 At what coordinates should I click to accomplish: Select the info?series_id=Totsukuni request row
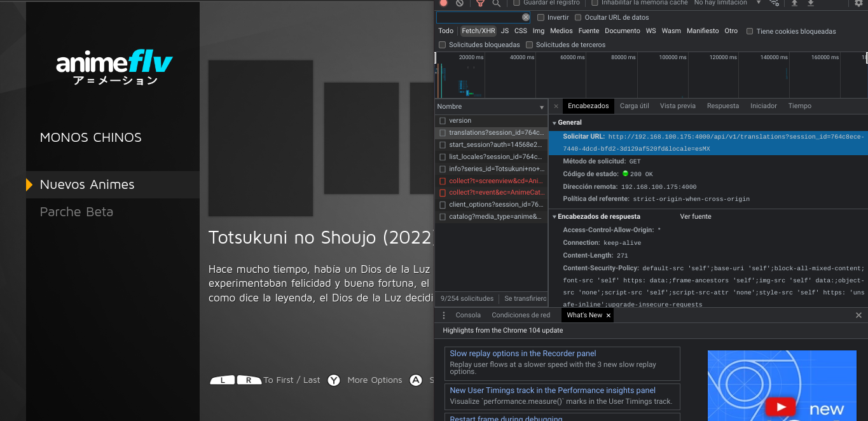click(491, 169)
